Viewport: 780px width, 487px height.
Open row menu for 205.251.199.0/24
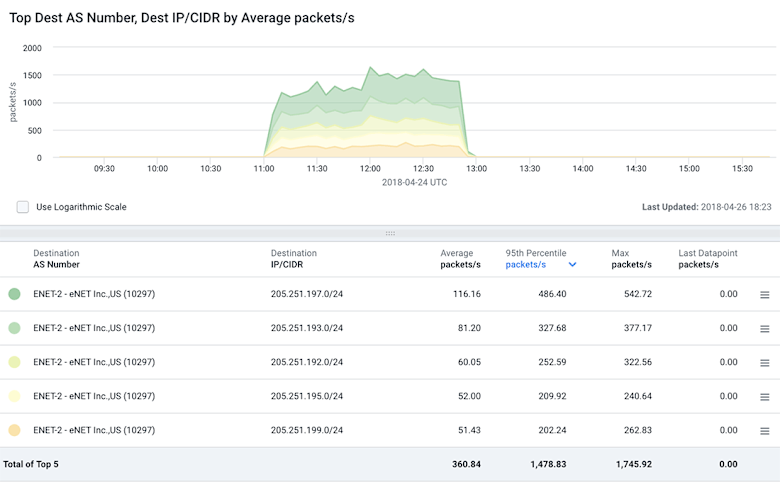765,431
